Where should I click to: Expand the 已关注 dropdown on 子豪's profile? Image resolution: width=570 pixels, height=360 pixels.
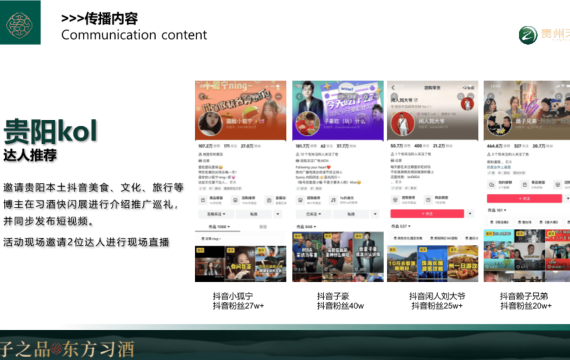(x=314, y=214)
